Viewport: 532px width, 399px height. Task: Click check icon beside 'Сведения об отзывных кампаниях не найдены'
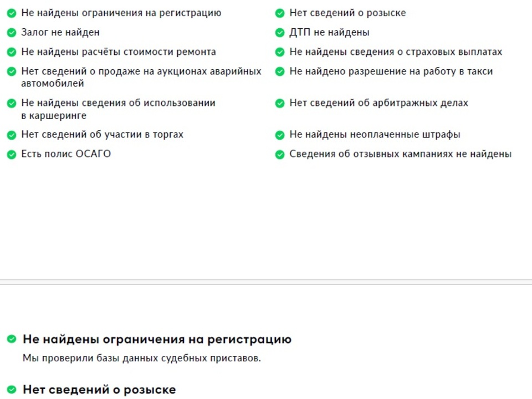[x=280, y=155]
